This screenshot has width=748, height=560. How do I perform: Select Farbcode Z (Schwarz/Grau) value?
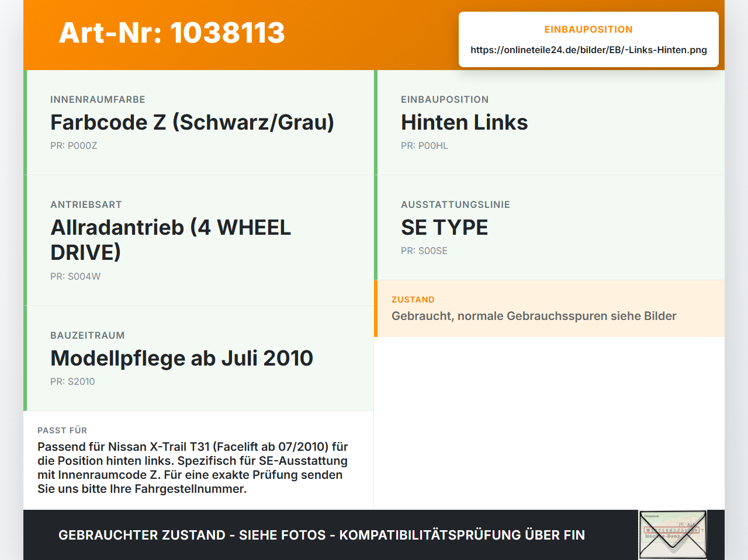[x=192, y=123]
